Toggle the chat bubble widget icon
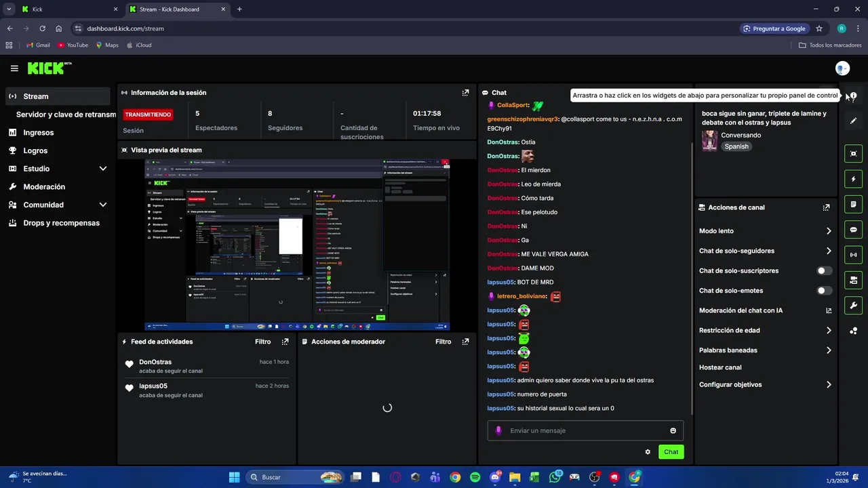 [x=854, y=230]
